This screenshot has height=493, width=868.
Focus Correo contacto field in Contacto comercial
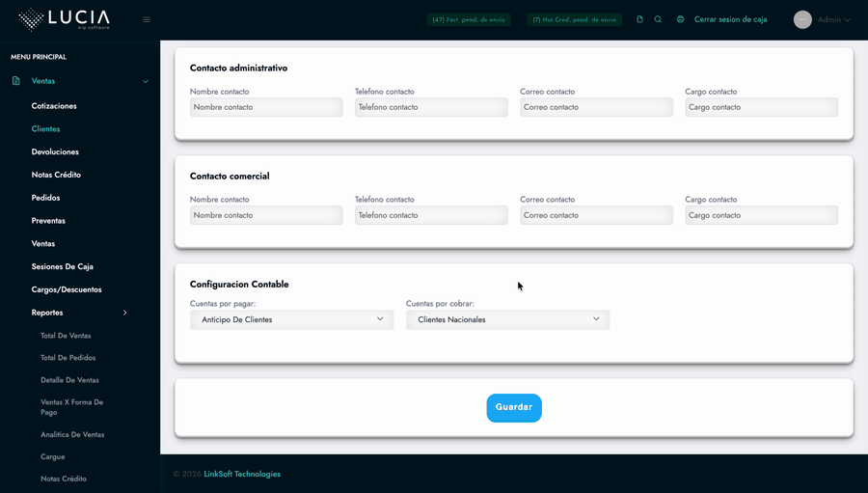point(596,215)
